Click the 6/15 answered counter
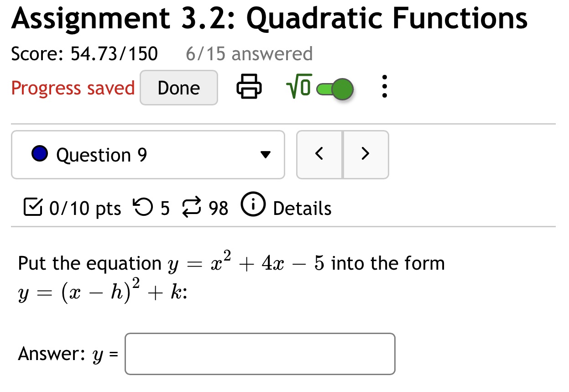This screenshot has width=569, height=392. coord(249,54)
